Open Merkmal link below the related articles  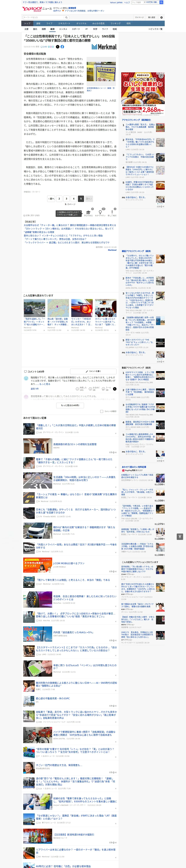click(x=112, y=250)
